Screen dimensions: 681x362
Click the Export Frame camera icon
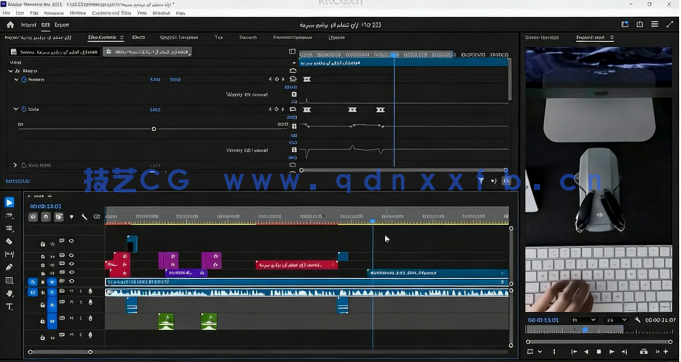tap(644, 352)
